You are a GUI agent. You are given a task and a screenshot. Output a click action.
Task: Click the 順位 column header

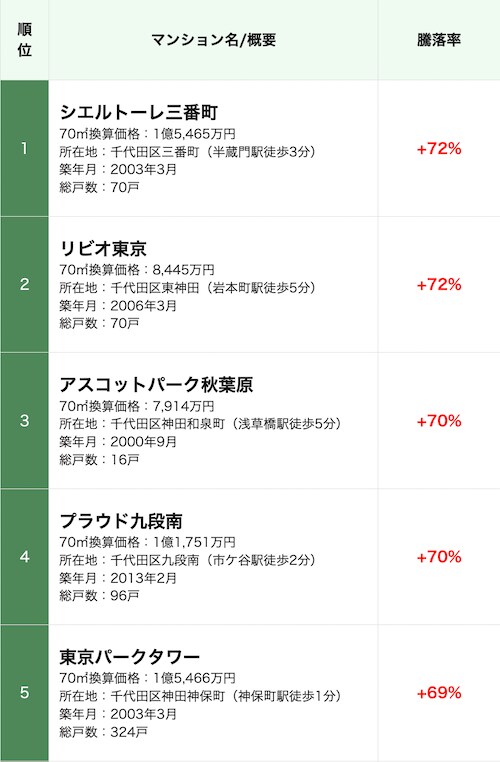click(24, 40)
